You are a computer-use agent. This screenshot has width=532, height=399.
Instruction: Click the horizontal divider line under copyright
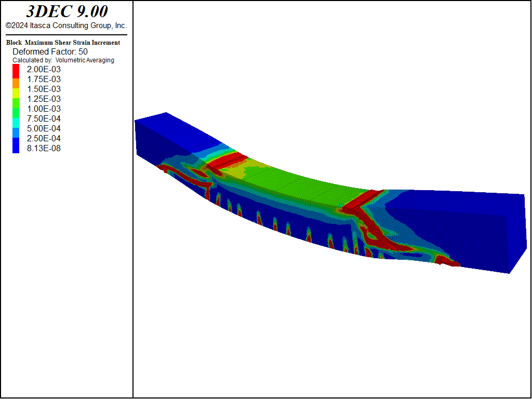point(66,35)
